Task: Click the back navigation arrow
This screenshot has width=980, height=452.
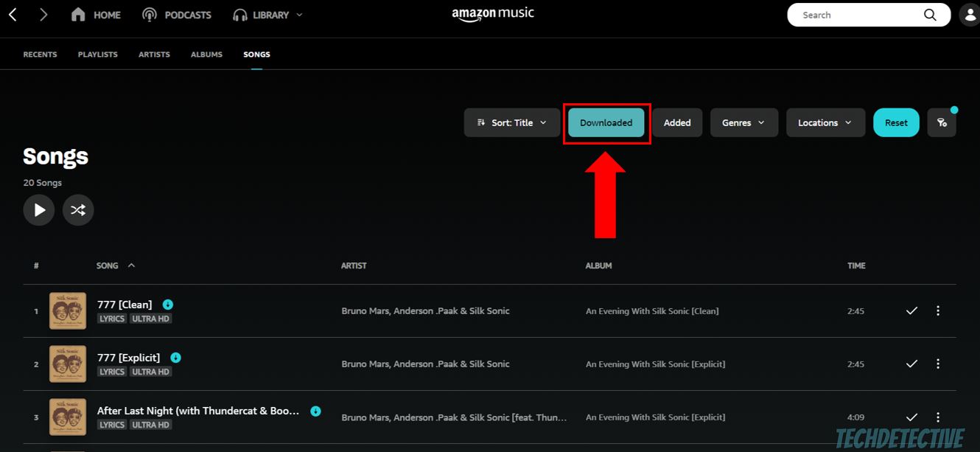Action: [12, 13]
